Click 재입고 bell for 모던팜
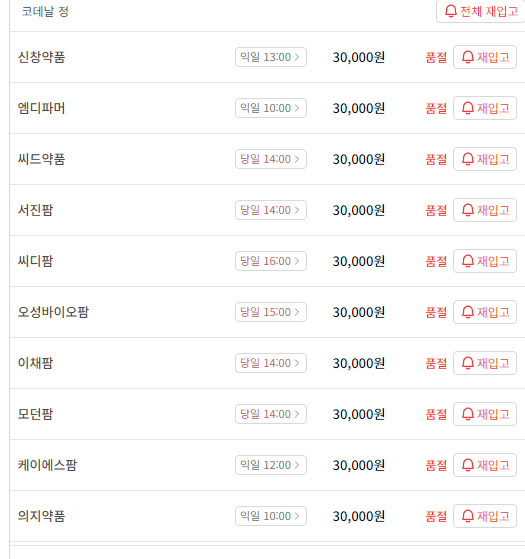Screen dimensions: 525x559 [x=485, y=414]
